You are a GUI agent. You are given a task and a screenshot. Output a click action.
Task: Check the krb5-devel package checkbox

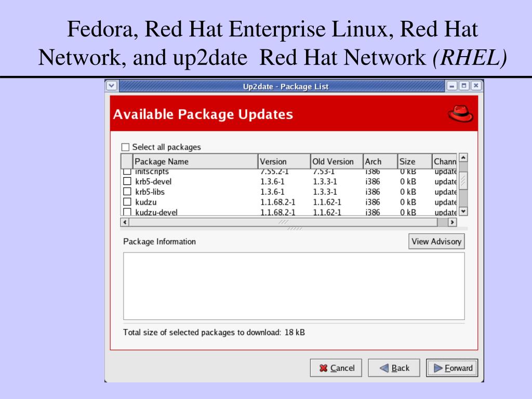(127, 181)
